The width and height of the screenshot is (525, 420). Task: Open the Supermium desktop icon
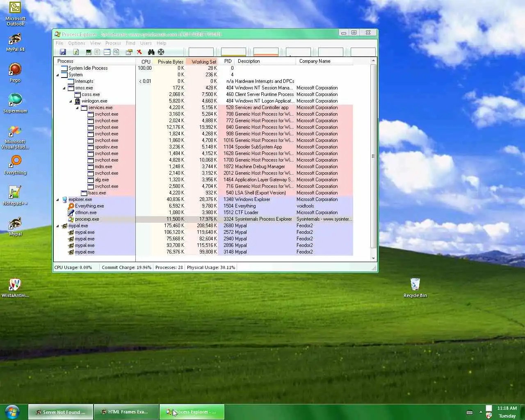[15, 103]
